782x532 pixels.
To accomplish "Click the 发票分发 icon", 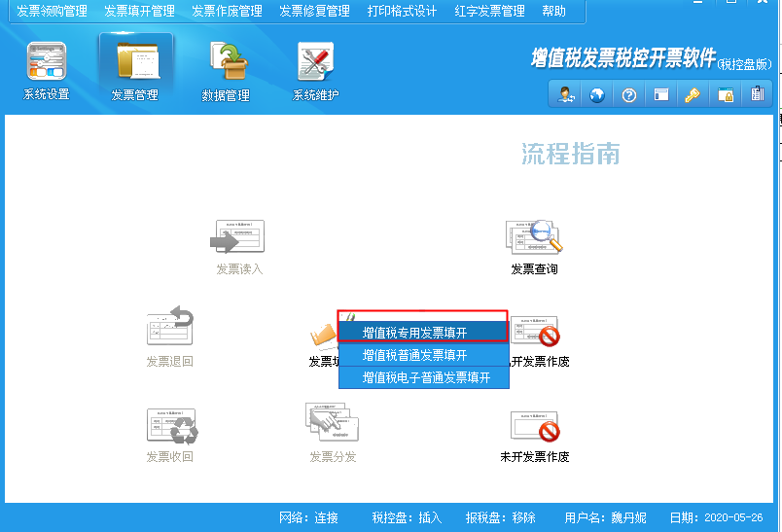I will click(332, 422).
